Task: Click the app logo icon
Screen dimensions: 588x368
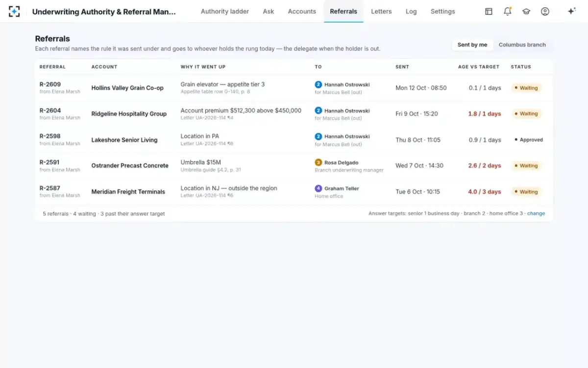Action: [14, 11]
